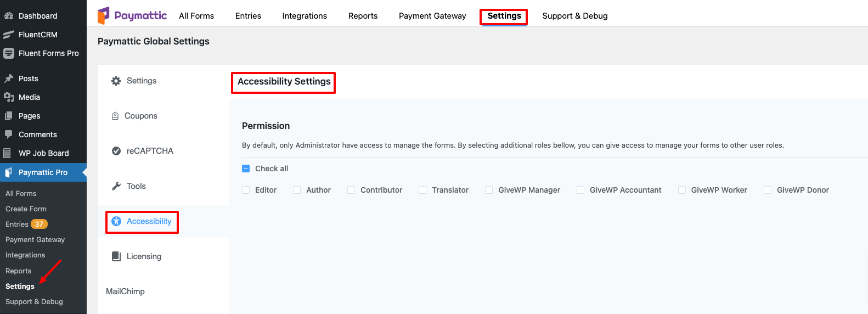Enable the Editor role checkbox
The width and height of the screenshot is (868, 314).
(246, 190)
